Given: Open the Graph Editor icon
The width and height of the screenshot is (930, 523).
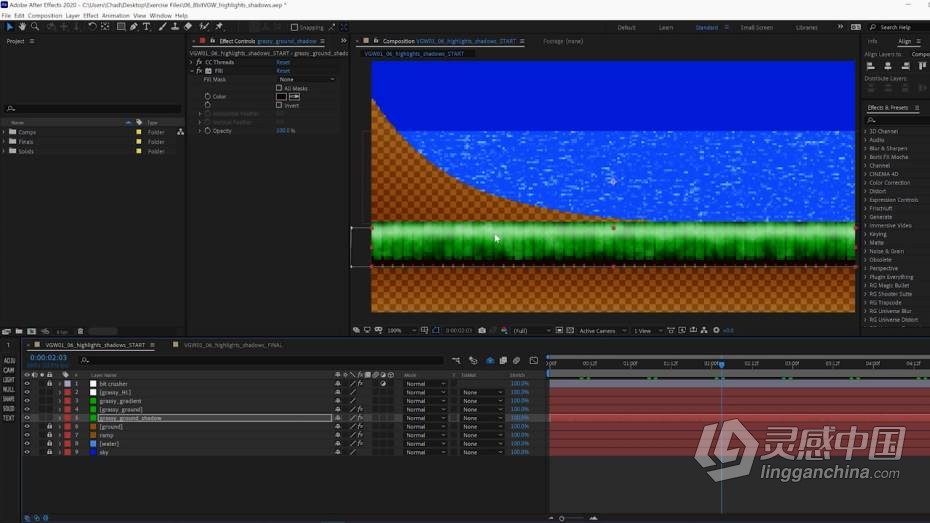Looking at the screenshot, I should (x=534, y=361).
